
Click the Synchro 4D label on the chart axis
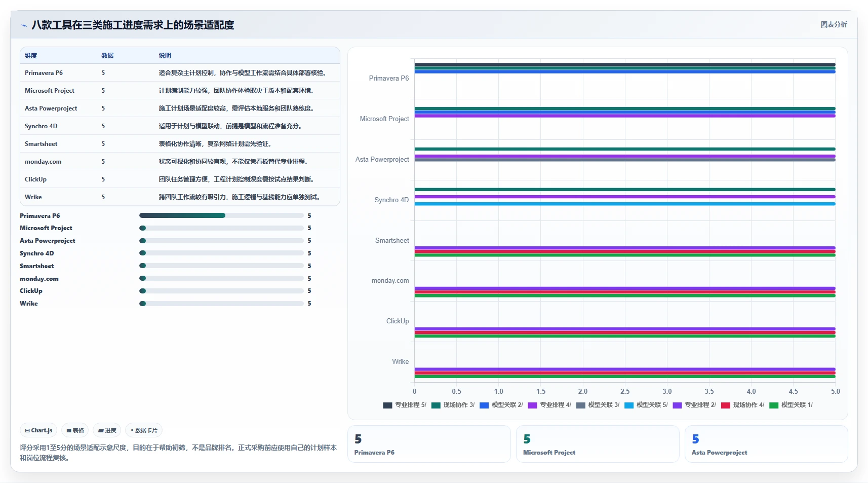point(391,200)
